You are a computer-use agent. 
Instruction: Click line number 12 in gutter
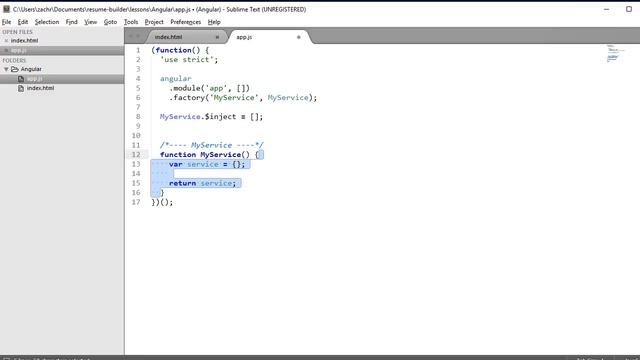pyautogui.click(x=136, y=155)
